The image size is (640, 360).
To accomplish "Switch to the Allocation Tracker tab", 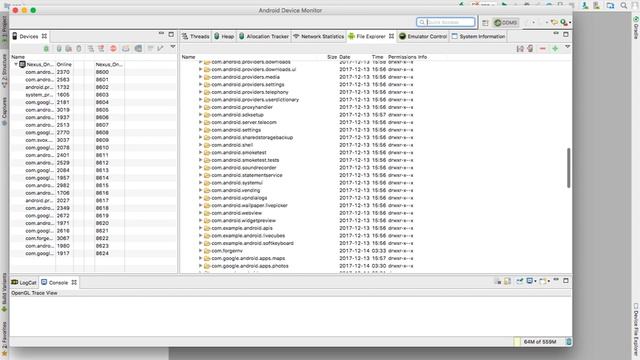I will pyautogui.click(x=264, y=36).
